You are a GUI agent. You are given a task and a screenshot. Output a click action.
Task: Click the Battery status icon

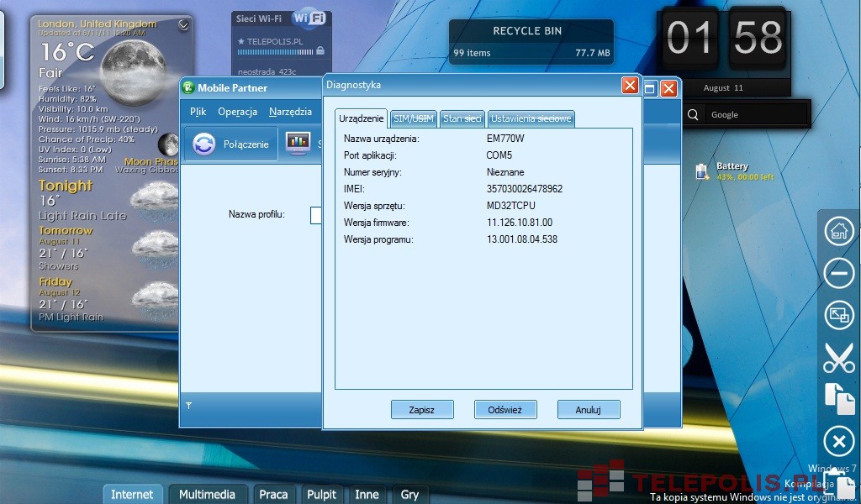pyautogui.click(x=702, y=171)
